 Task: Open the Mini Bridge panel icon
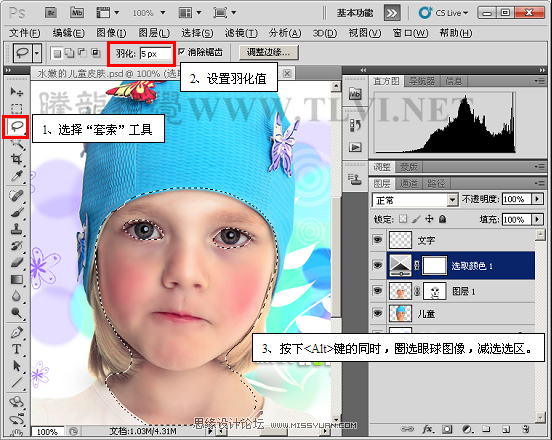(x=355, y=94)
